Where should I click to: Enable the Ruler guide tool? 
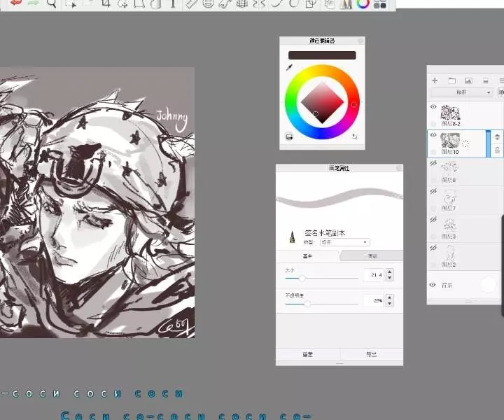tap(191, 4)
